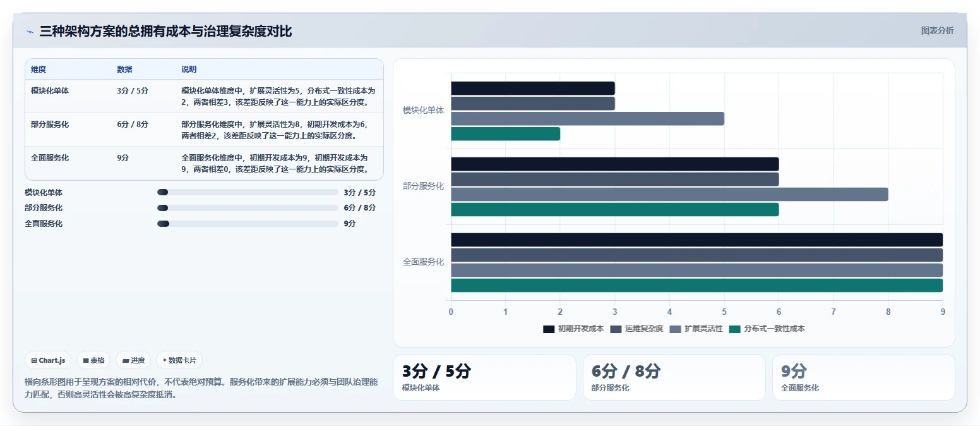Toggle 分布式一致性成本 legend series
The height and width of the screenshot is (426, 980).
[x=767, y=329]
